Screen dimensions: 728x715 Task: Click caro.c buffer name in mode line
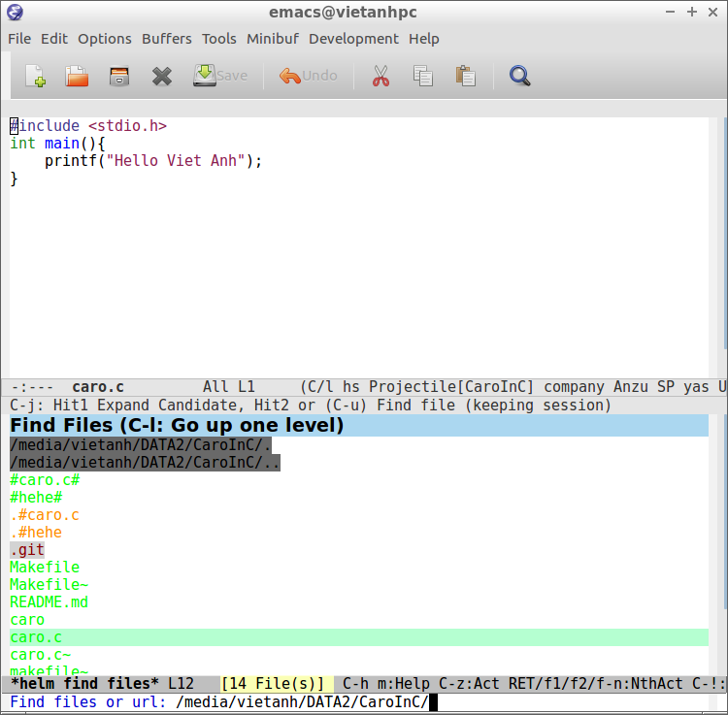(98, 387)
